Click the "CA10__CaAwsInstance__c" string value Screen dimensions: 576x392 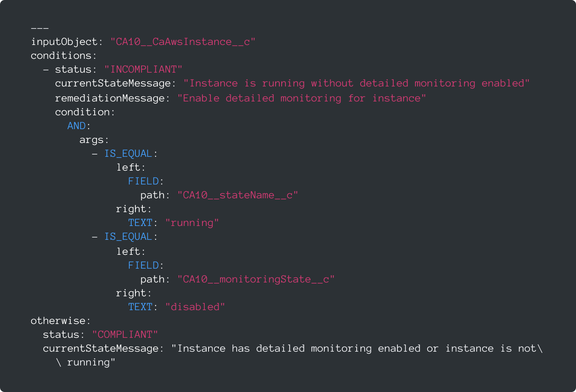click(x=183, y=42)
